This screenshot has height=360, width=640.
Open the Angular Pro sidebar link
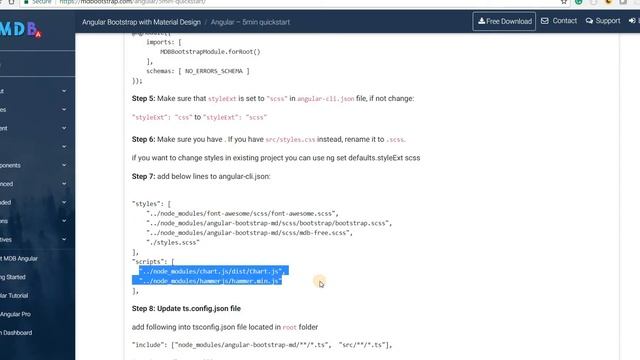[x=16, y=314]
